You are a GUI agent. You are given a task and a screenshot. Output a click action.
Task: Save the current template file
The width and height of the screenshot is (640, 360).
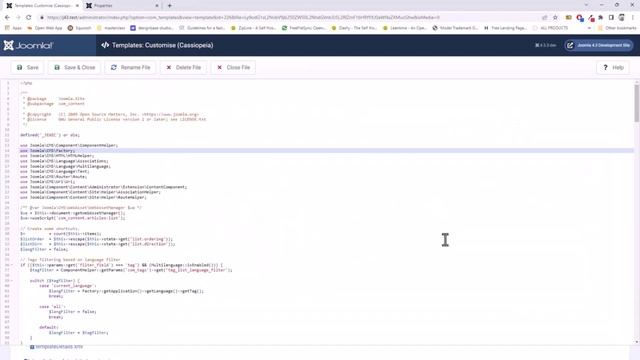pyautogui.click(x=27, y=67)
